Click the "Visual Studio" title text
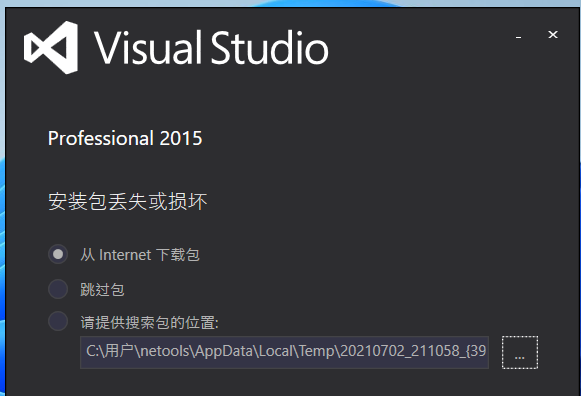581x396 pixels. point(211,48)
